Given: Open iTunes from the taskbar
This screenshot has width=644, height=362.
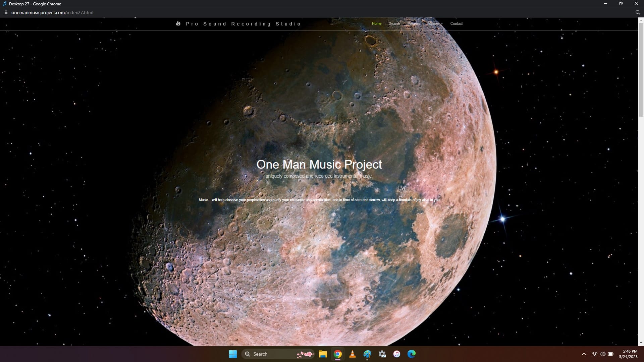Looking at the screenshot, I should 397,354.
